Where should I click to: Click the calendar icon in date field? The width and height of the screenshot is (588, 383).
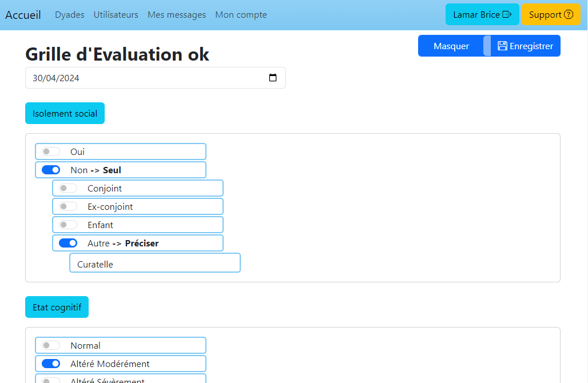tap(273, 78)
